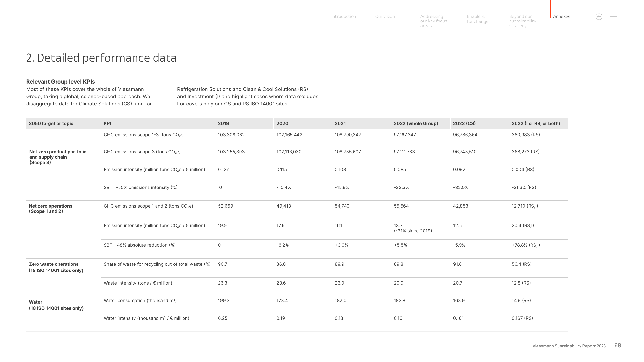Click the +78.8% (RS,I) cell
Image resolution: width=644 pixels, height=362 pixels.
[x=526, y=245]
